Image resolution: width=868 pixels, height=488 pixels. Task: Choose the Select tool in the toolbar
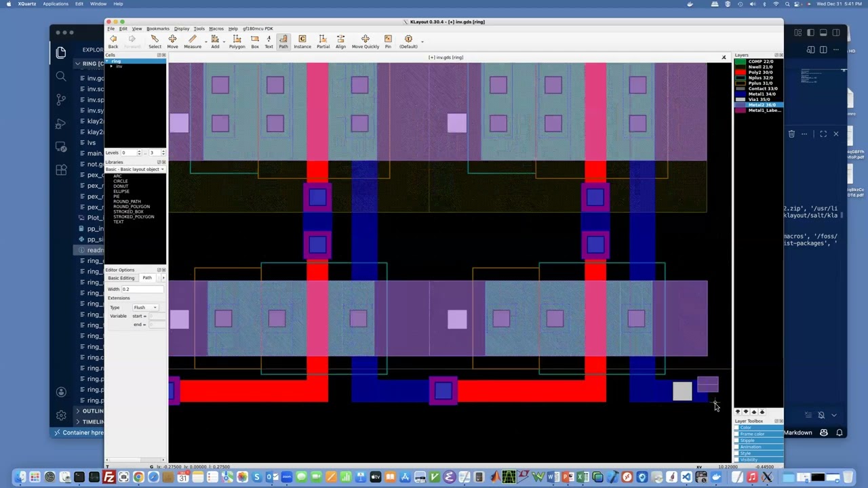click(155, 41)
